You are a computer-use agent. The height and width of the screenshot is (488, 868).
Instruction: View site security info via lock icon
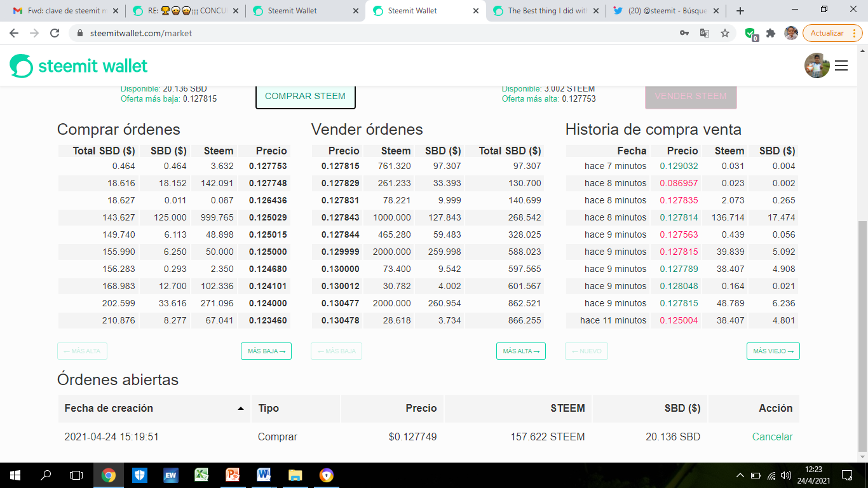click(79, 33)
